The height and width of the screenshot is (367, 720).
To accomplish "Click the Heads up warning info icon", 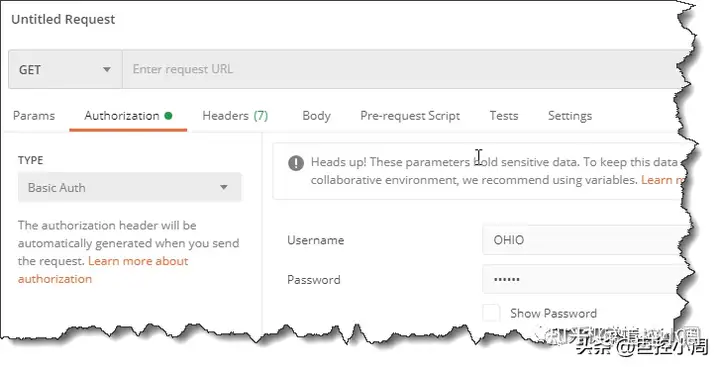I will point(296,163).
